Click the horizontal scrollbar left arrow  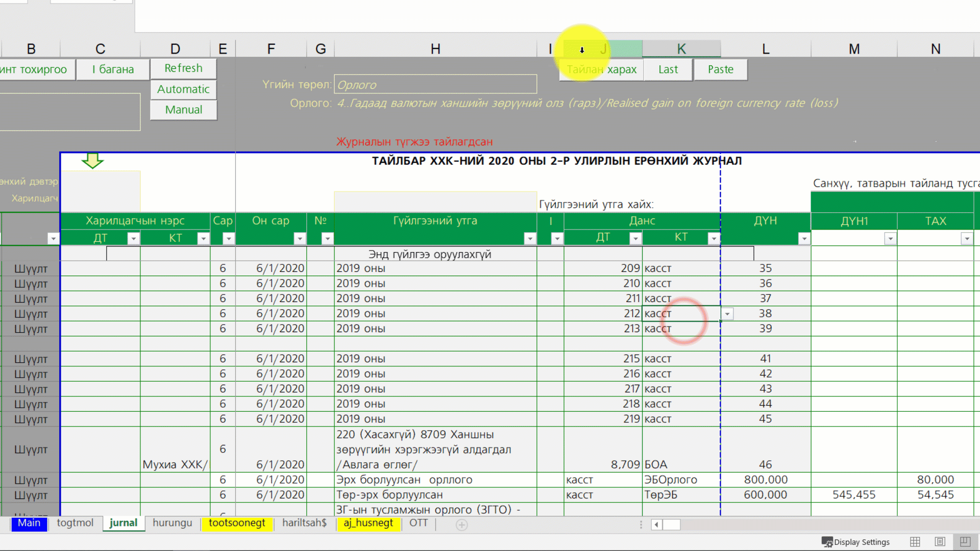click(657, 524)
